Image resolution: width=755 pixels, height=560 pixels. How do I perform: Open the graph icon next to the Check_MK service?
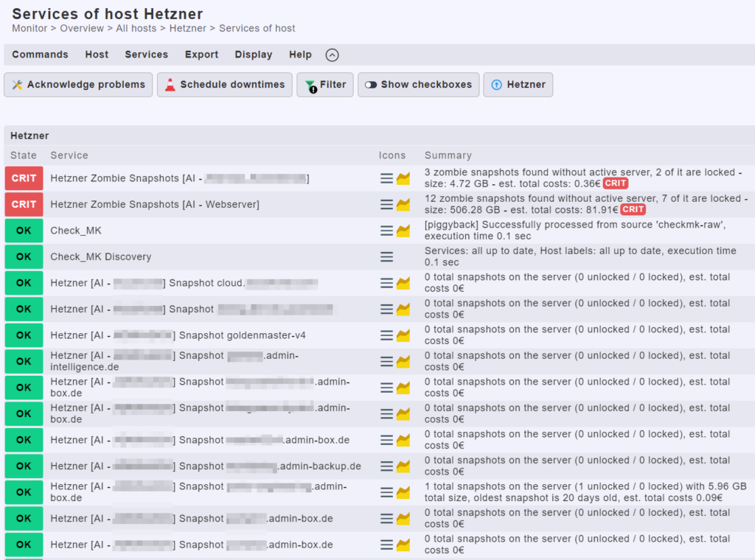coord(403,230)
